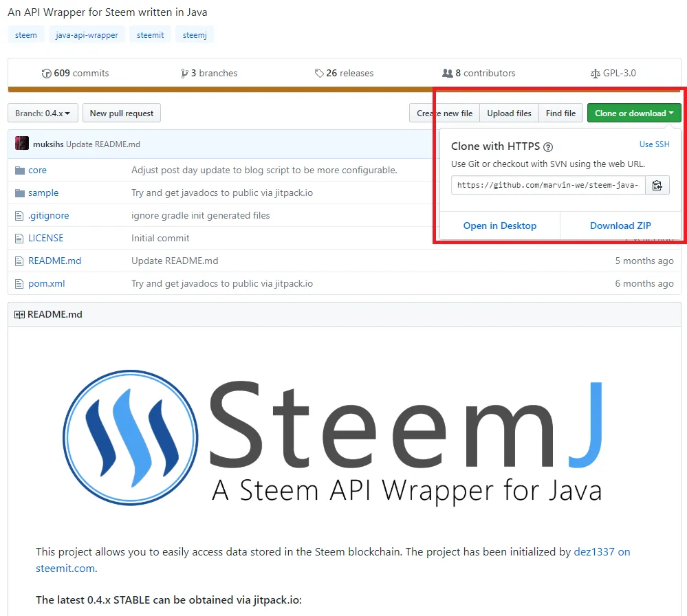This screenshot has height=616, width=687.
Task: Open 'Initial commit' message link
Action: 160,239
